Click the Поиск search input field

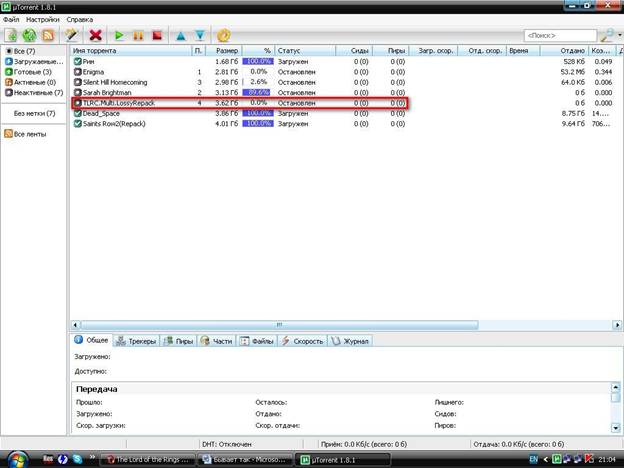tap(560, 35)
